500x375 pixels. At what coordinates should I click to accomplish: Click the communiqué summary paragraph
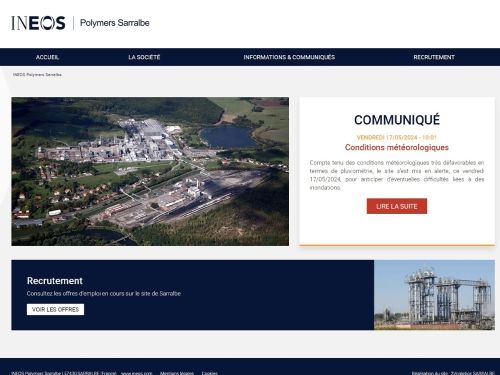(397, 175)
